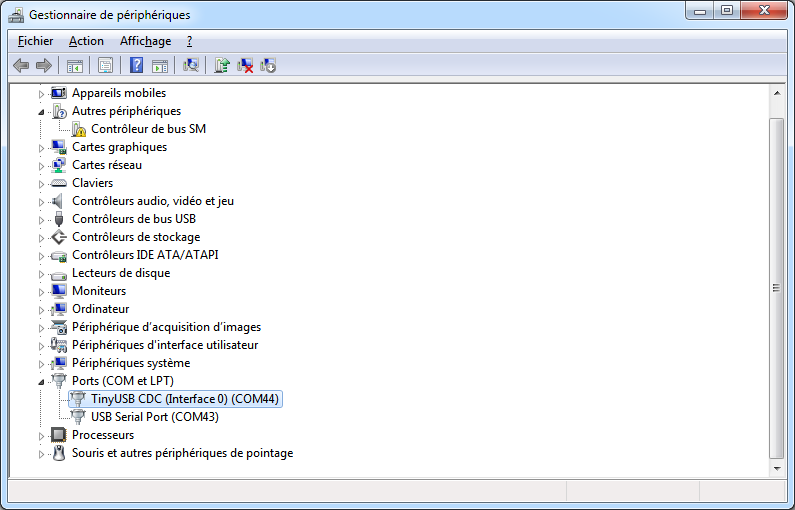Show or hide console tree icon
The image size is (795, 510).
tap(74, 66)
